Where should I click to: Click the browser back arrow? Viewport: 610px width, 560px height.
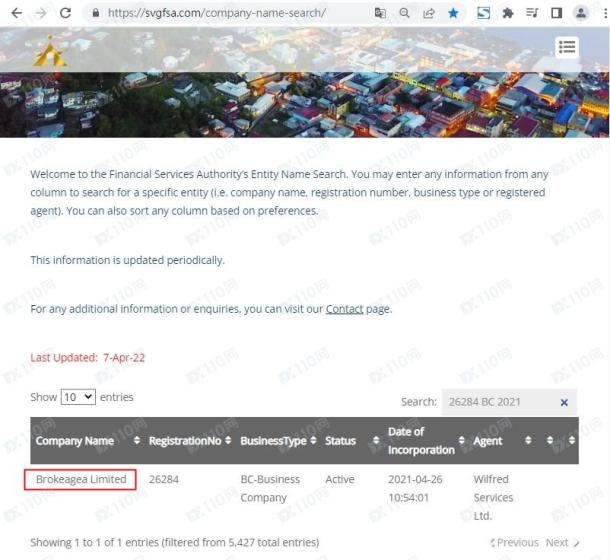point(17,13)
